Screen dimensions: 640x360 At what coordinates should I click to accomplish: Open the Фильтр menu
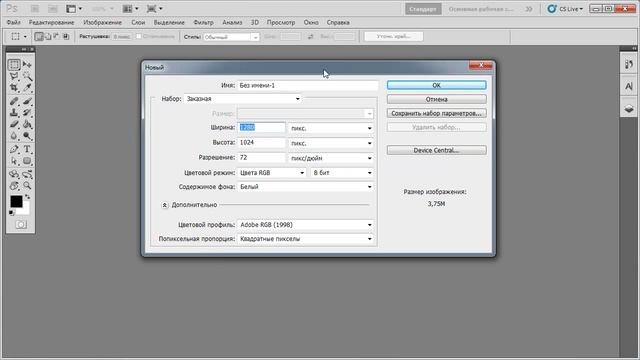coord(203,22)
